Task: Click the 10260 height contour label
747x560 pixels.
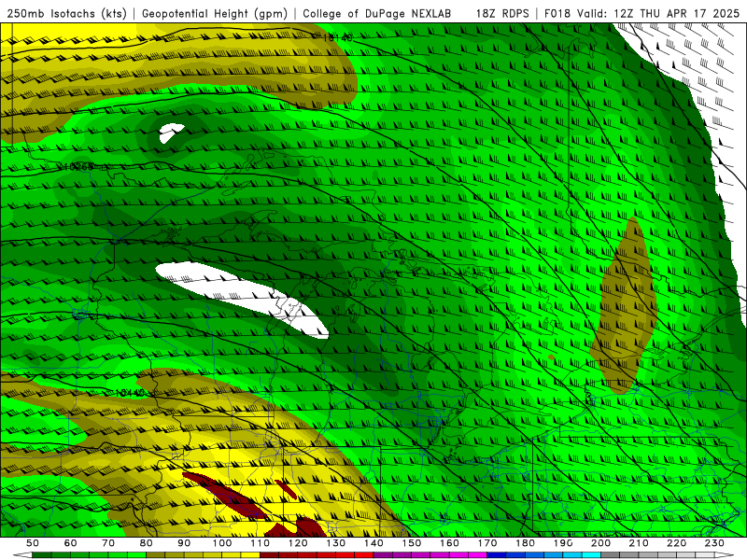Action: [x=78, y=167]
